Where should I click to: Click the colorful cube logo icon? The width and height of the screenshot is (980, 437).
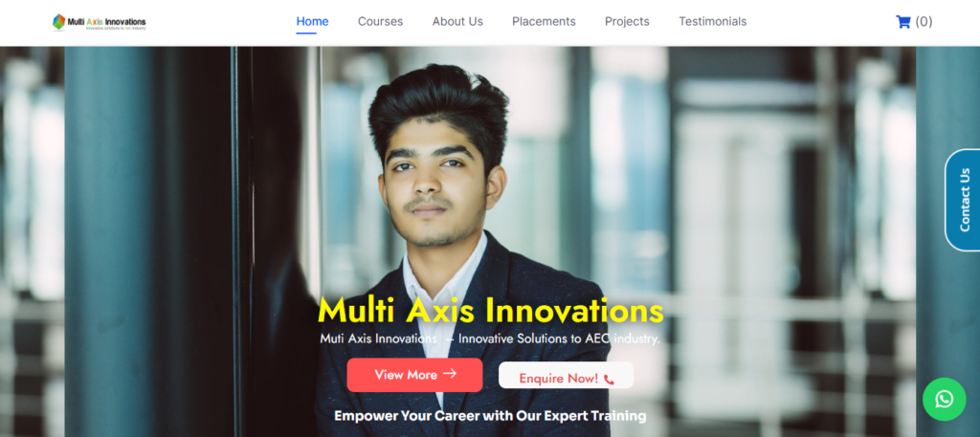(58, 22)
